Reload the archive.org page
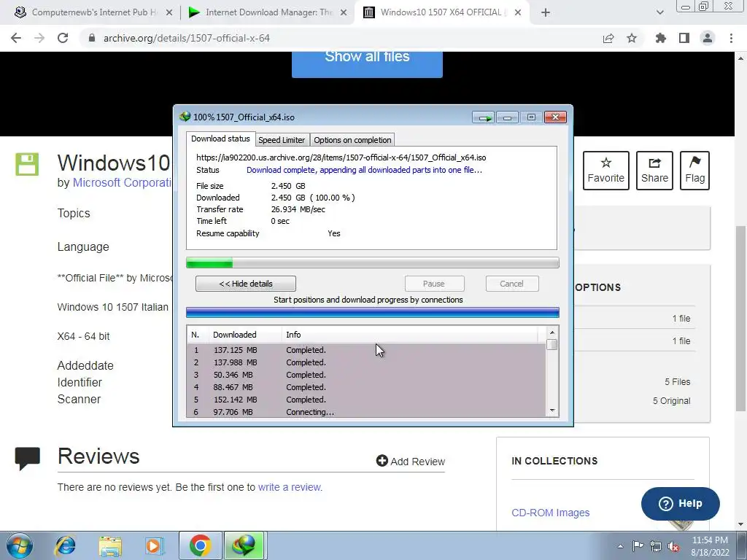This screenshot has width=747, height=560. [63, 38]
